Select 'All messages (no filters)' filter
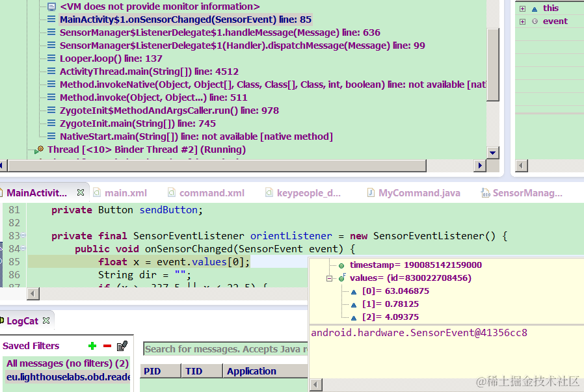 68,363
